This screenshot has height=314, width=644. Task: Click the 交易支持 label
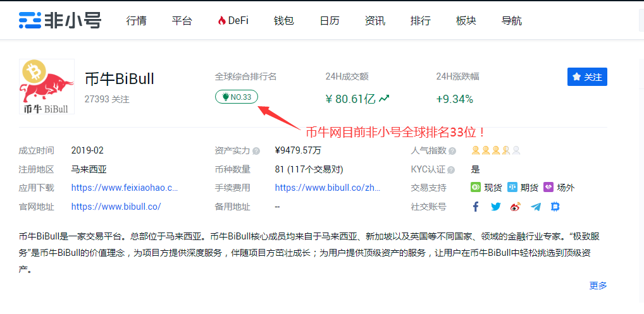coord(428,188)
